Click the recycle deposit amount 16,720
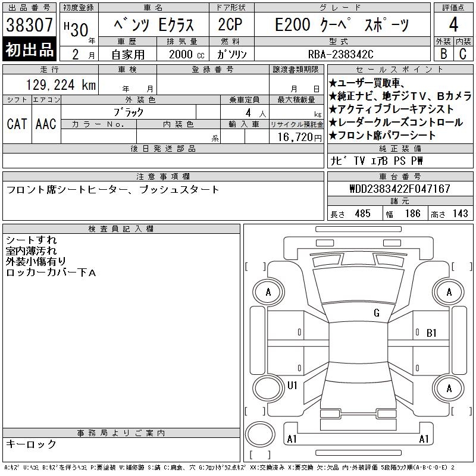This screenshot has height=476, width=476. click(x=296, y=137)
